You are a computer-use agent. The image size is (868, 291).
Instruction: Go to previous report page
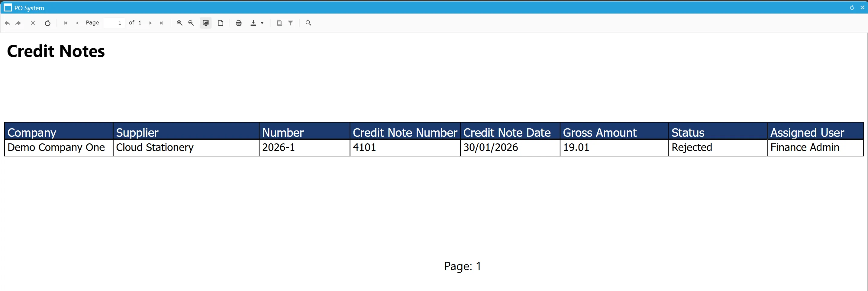(x=77, y=23)
